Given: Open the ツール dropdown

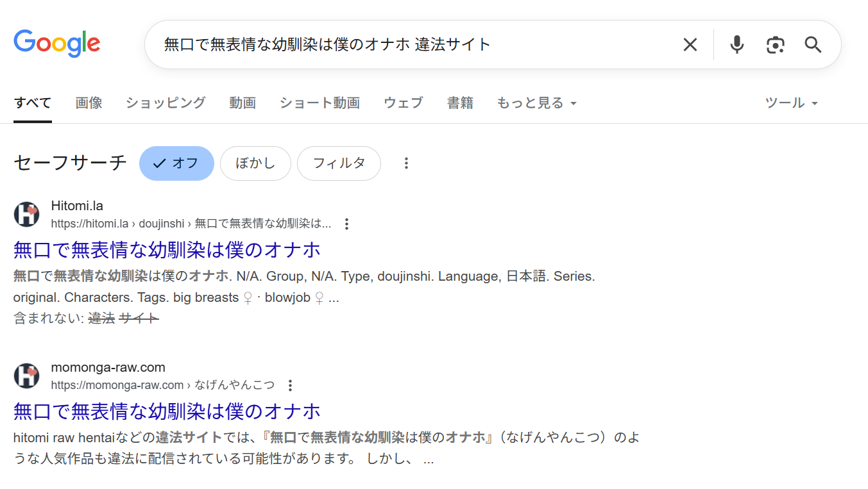Looking at the screenshot, I should [790, 103].
